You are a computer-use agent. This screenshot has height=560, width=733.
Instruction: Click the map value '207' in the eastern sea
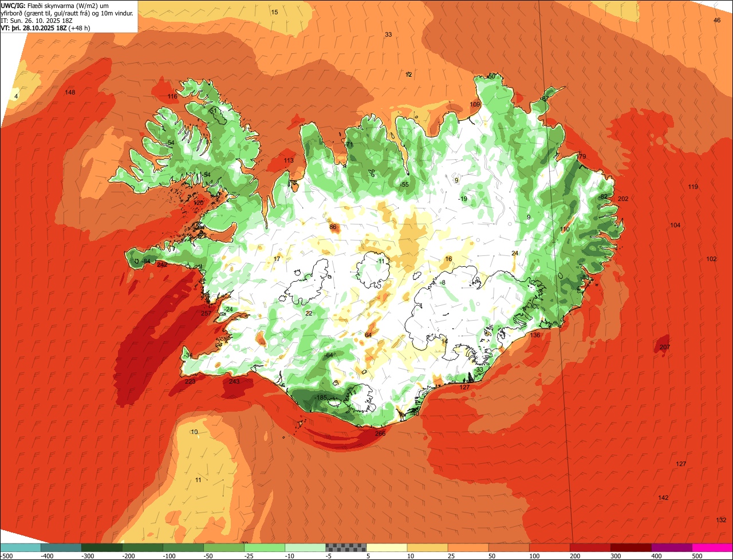point(664,348)
